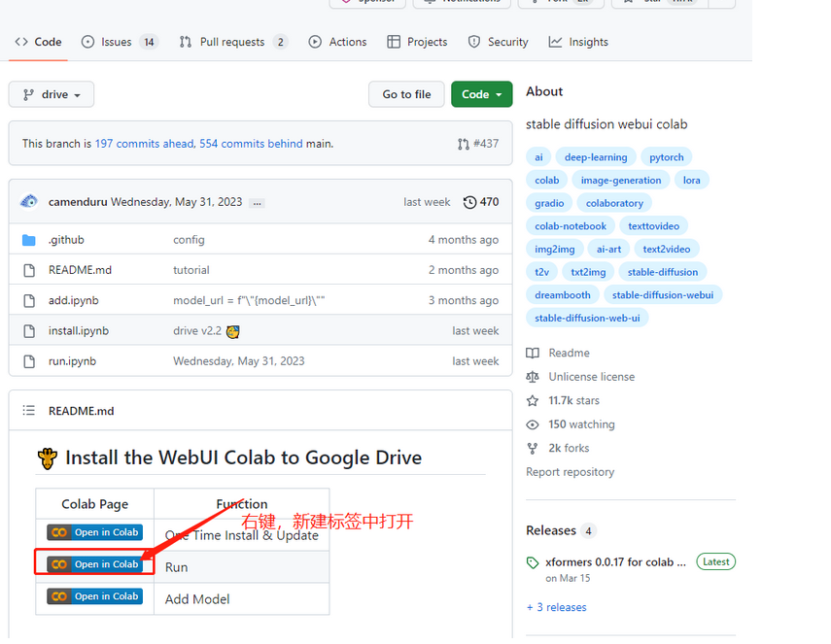831x644 pixels.
Task: Open the Insights tab
Action: 578,42
